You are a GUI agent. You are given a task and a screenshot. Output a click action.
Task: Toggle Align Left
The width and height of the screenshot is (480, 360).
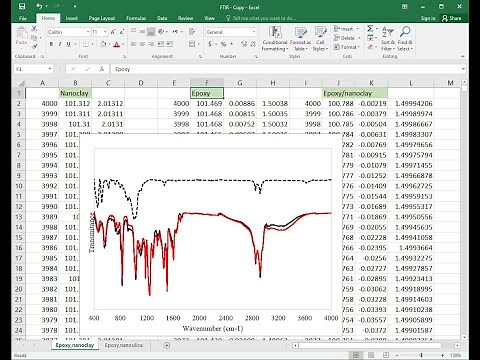tap(133, 44)
